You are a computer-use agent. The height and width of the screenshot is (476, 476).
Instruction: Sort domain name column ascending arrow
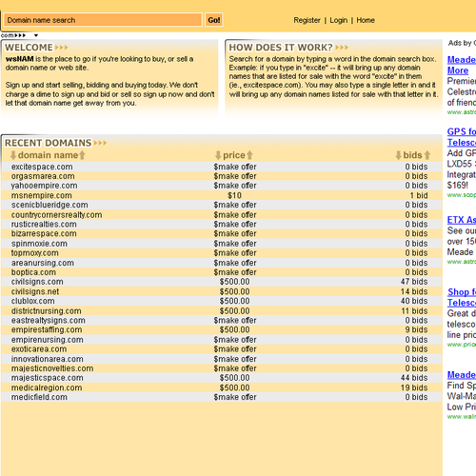pos(82,155)
